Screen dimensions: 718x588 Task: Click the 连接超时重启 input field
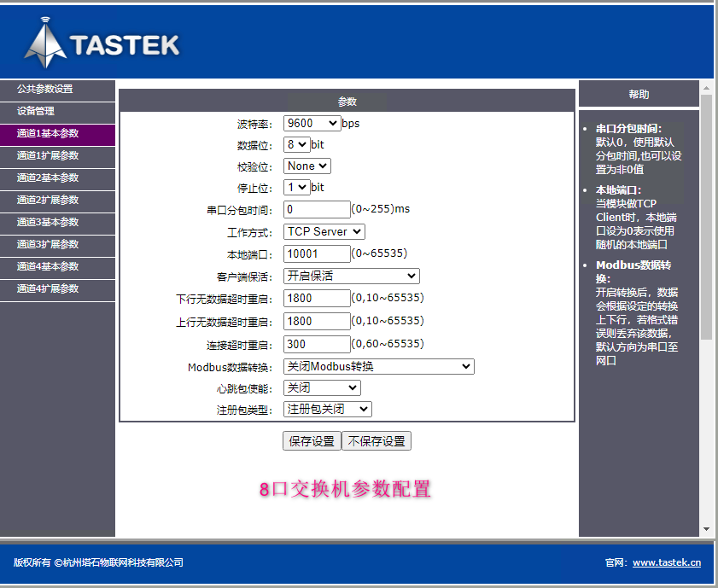point(317,344)
